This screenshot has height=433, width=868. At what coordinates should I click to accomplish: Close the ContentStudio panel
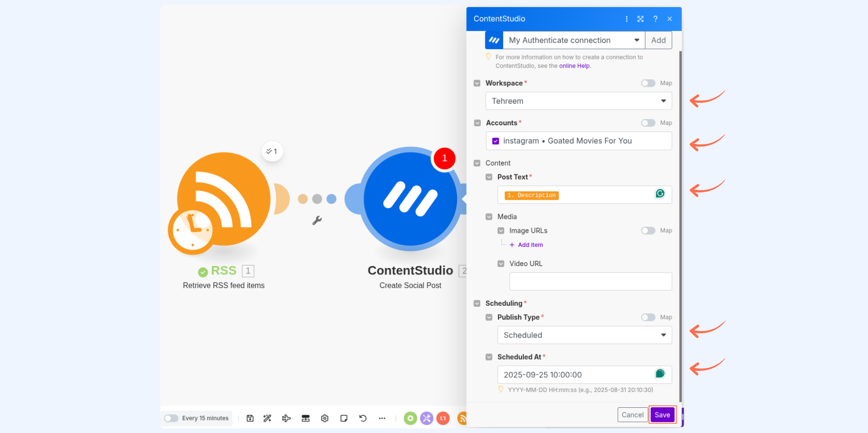670,19
